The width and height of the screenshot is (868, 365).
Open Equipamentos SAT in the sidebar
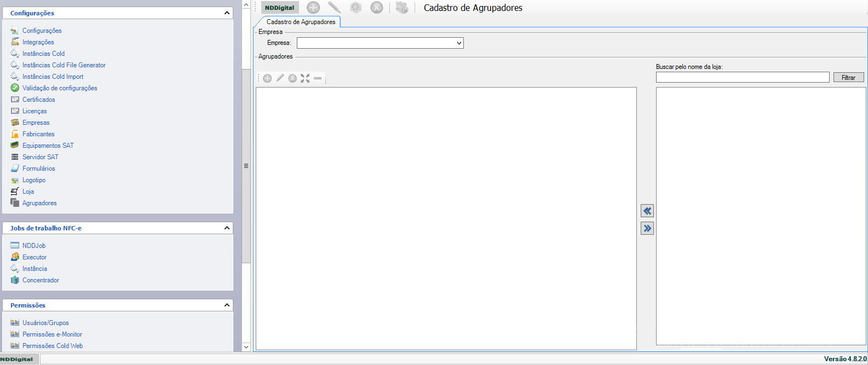[48, 146]
